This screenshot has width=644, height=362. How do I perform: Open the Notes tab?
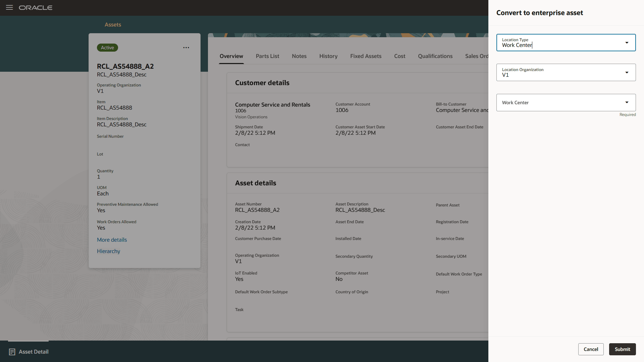pyautogui.click(x=299, y=56)
